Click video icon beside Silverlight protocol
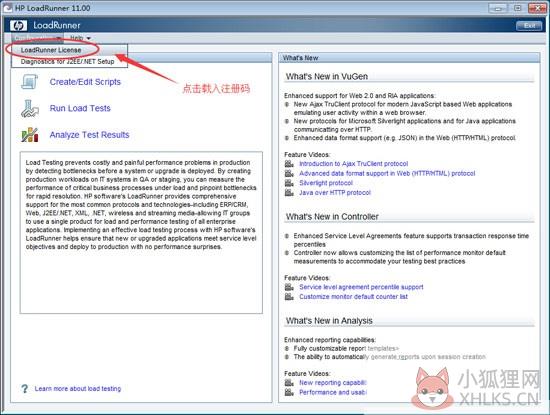The width and height of the screenshot is (550, 415). (x=289, y=183)
